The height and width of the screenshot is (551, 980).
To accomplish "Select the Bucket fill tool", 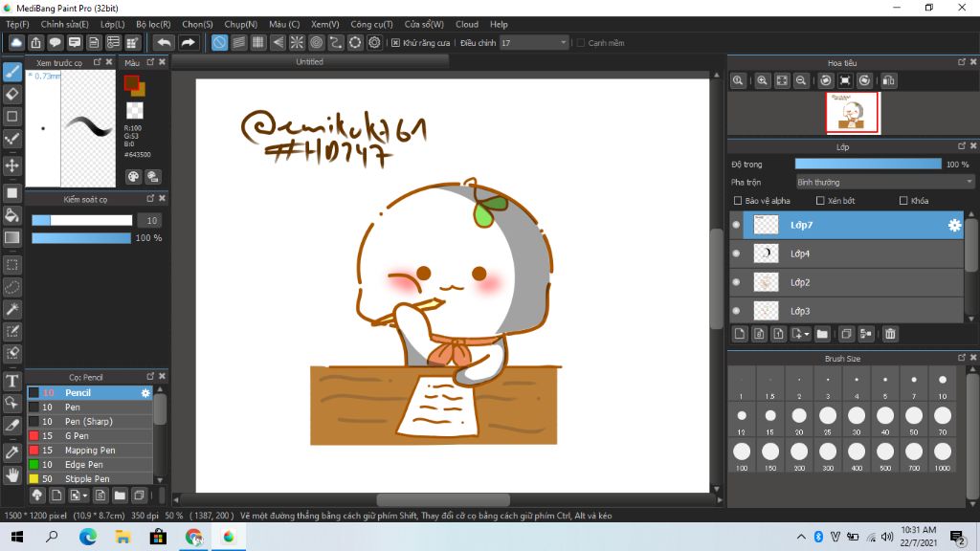I will (11, 215).
